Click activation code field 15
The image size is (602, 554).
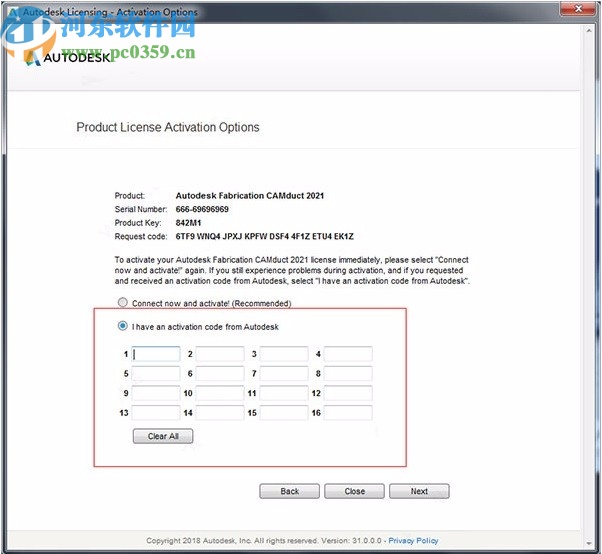(284, 413)
